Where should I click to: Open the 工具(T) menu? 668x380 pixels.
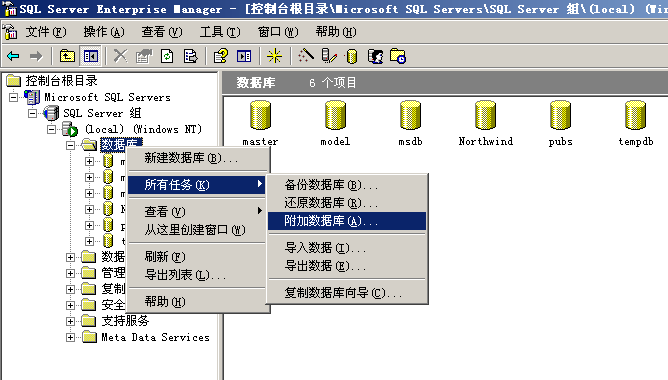(220, 32)
